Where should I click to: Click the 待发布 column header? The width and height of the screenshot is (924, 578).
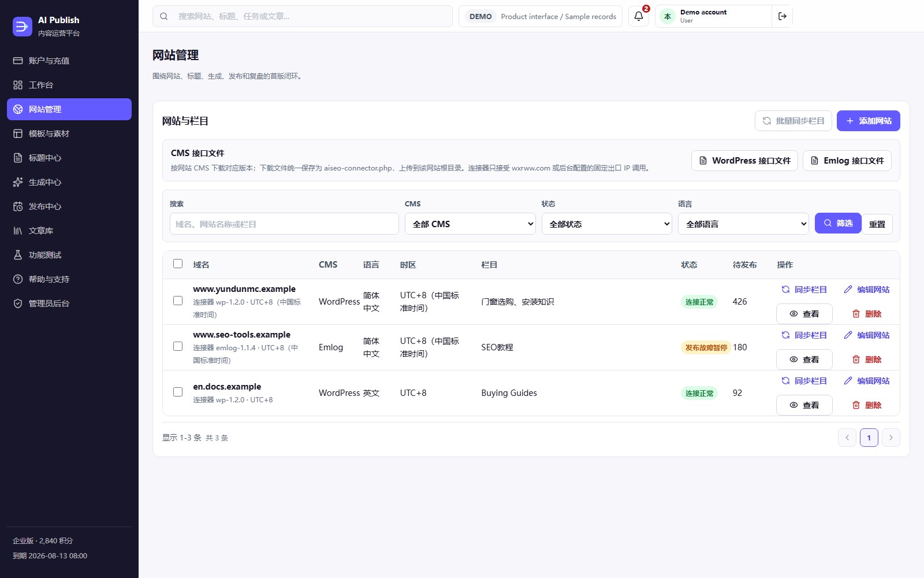(745, 265)
